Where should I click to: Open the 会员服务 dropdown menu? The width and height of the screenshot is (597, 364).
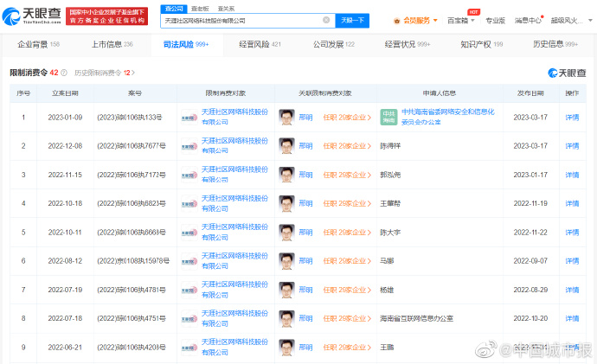tap(416, 21)
